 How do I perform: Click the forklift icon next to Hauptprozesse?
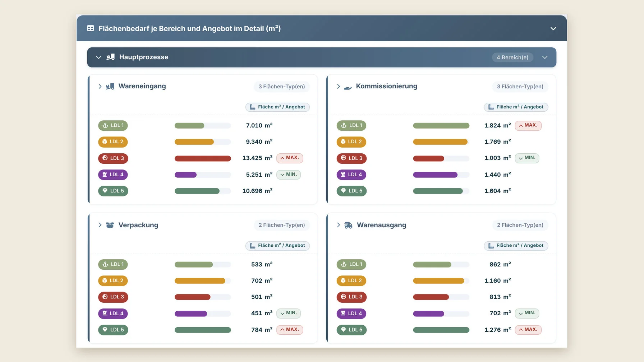tap(111, 57)
